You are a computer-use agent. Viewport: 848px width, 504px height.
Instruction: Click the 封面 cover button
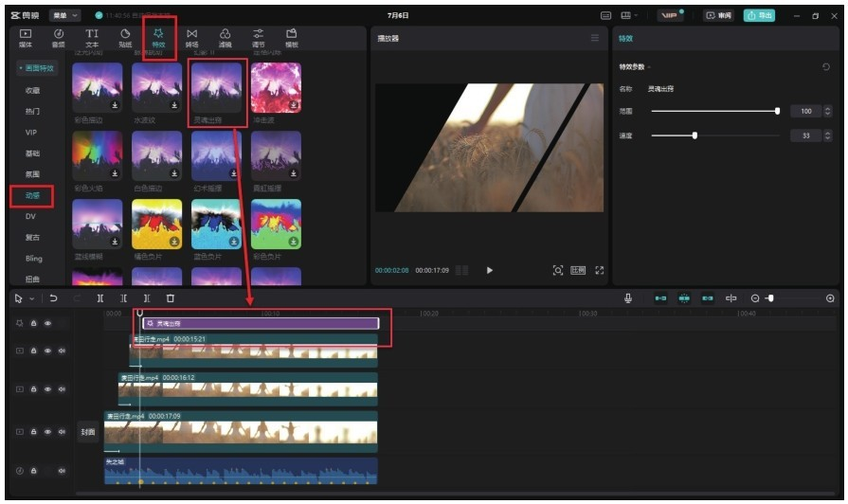[87, 432]
